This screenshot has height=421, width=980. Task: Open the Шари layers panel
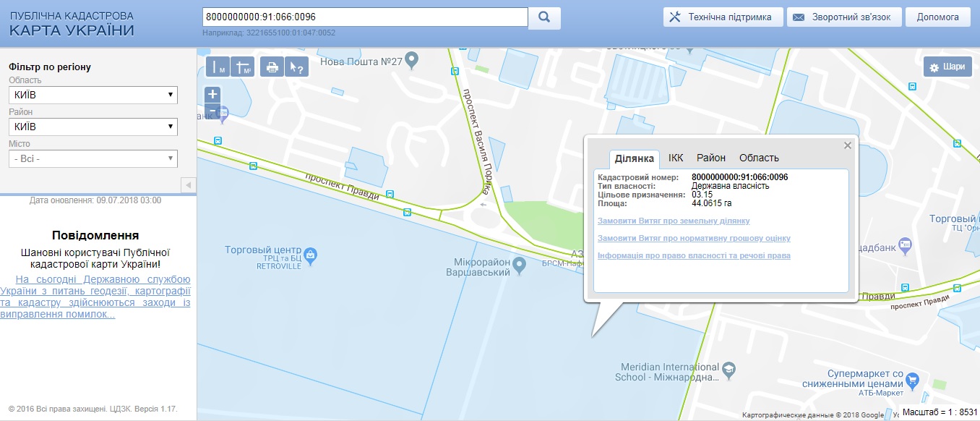click(x=947, y=67)
